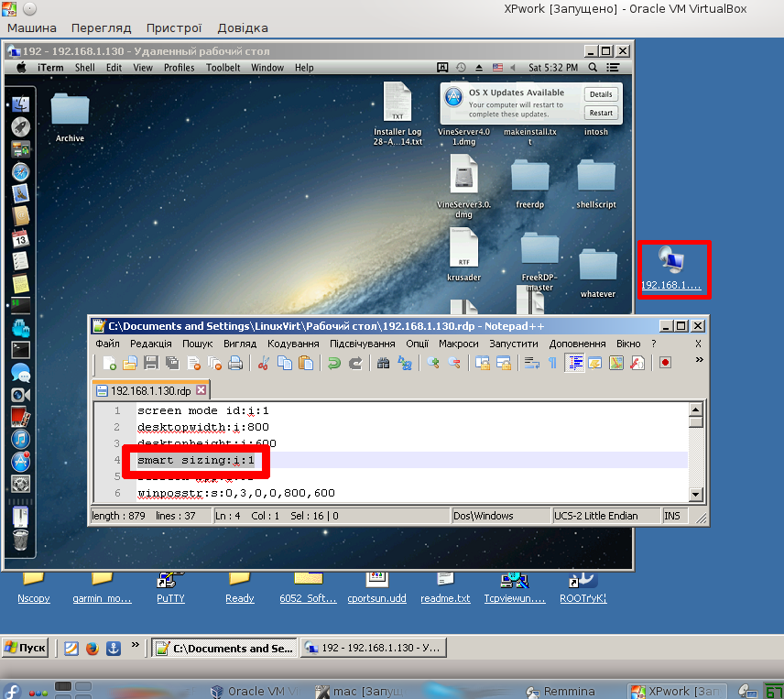Open the Replace tool icon
The height and width of the screenshot is (699, 784).
[x=405, y=363]
